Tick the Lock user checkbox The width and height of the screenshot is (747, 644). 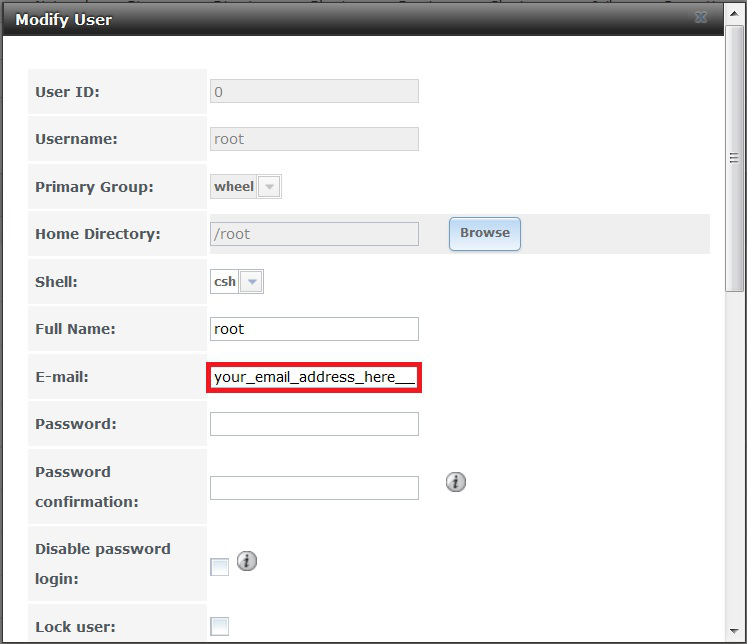(x=219, y=627)
